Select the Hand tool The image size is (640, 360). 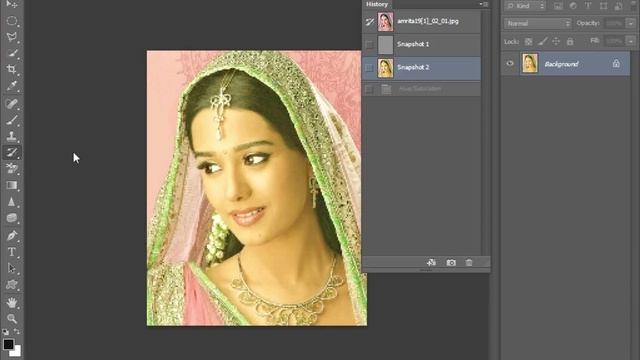pyautogui.click(x=12, y=302)
